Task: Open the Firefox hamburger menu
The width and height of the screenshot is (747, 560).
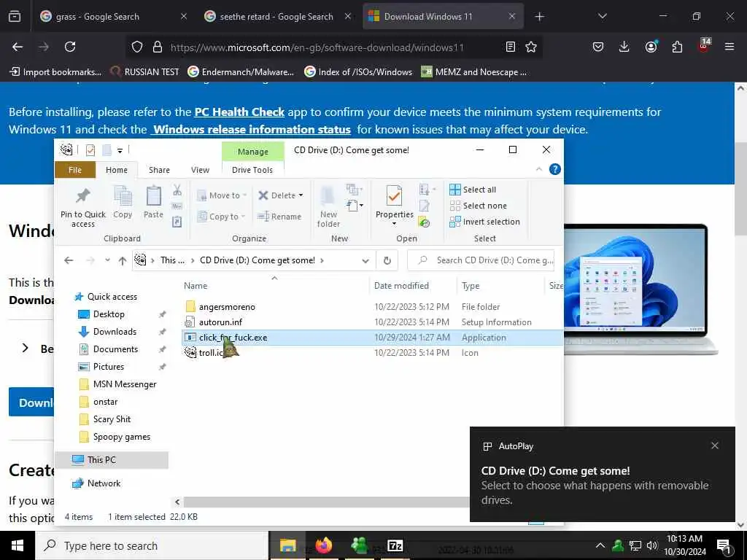Action: [729, 47]
